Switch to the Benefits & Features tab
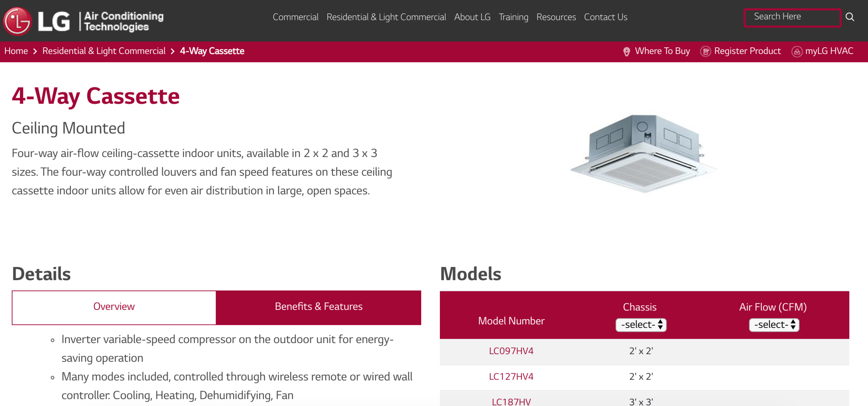Screen dimensions: 868x406 point(318,307)
